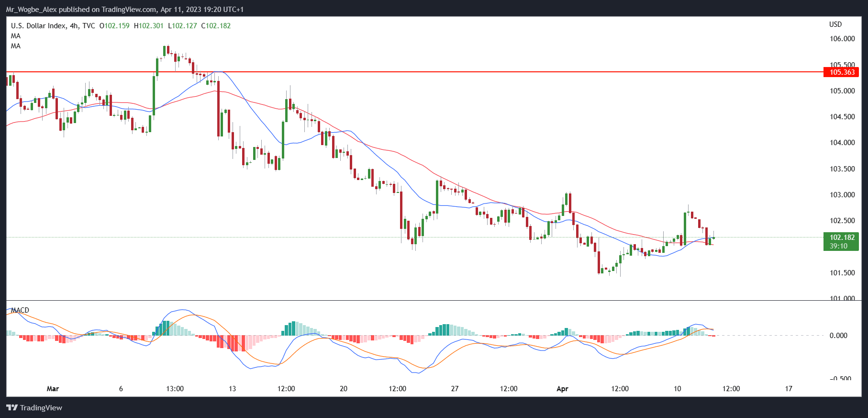868x418 pixels.
Task: Click the close price value C102.182
Action: 216,25
